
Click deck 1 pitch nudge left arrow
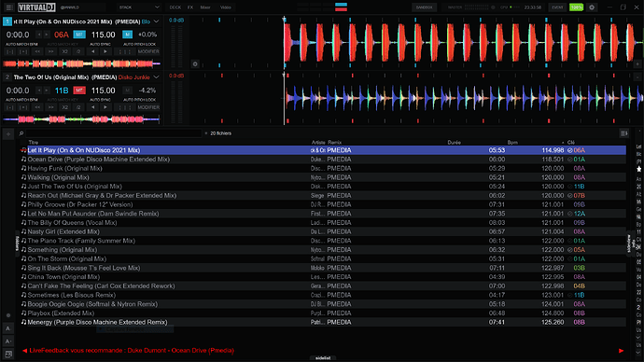pyautogui.click(x=92, y=51)
